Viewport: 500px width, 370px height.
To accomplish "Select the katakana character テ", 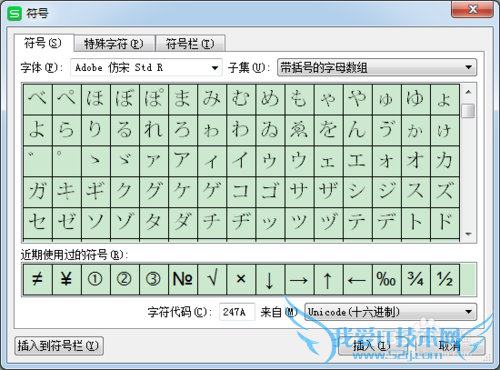I will click(357, 222).
